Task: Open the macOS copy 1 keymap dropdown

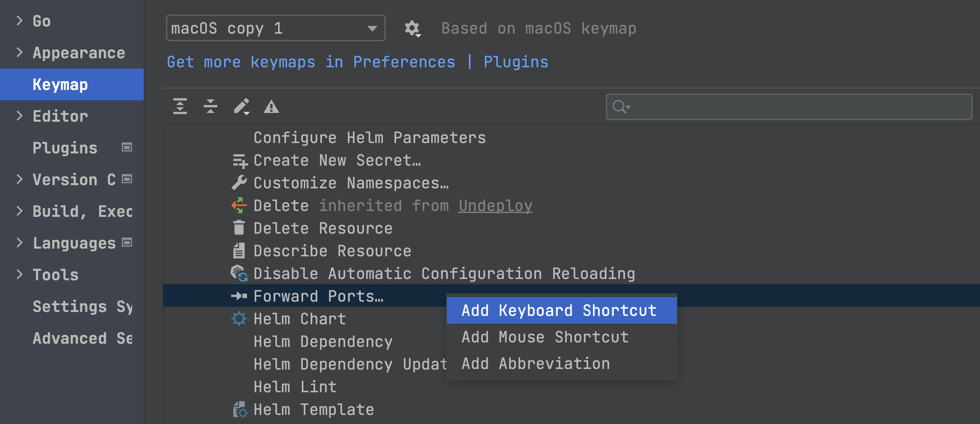Action: pos(275,28)
